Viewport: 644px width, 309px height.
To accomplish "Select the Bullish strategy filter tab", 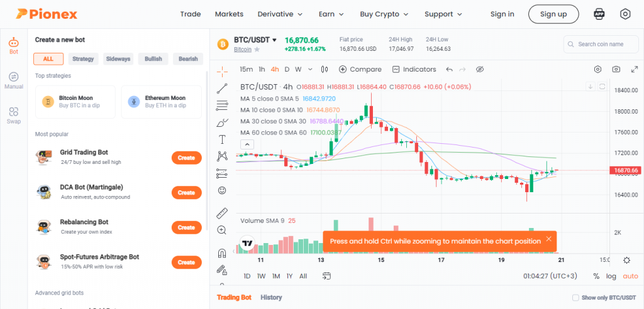I will [x=153, y=59].
